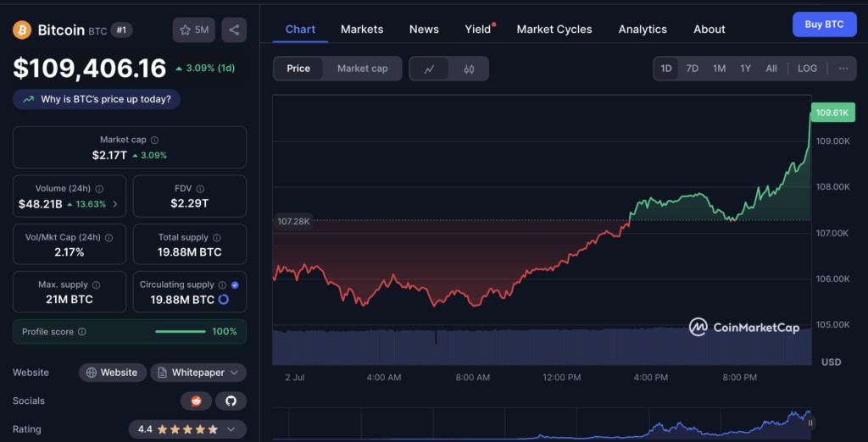Open the Analytics tab

click(643, 30)
